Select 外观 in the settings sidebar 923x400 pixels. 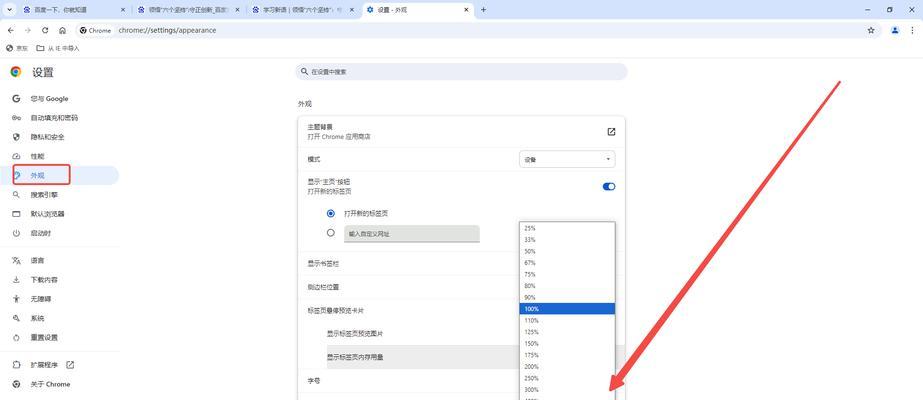click(59, 175)
